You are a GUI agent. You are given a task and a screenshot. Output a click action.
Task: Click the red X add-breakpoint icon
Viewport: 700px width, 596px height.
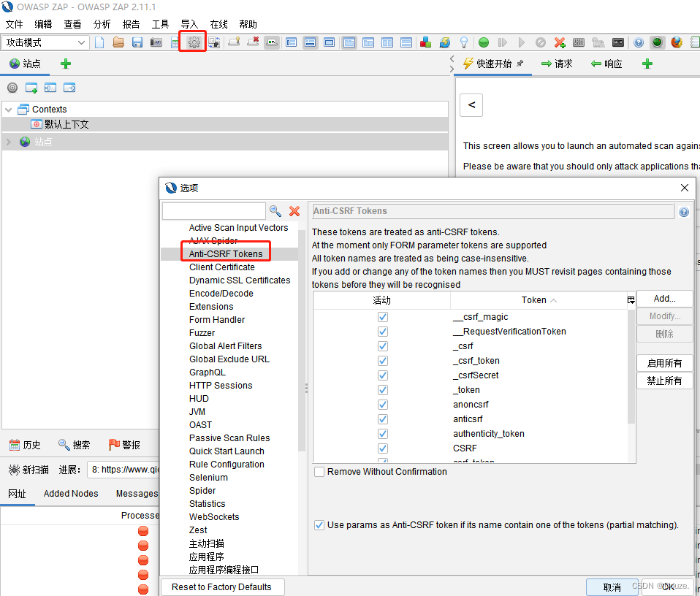click(x=560, y=42)
